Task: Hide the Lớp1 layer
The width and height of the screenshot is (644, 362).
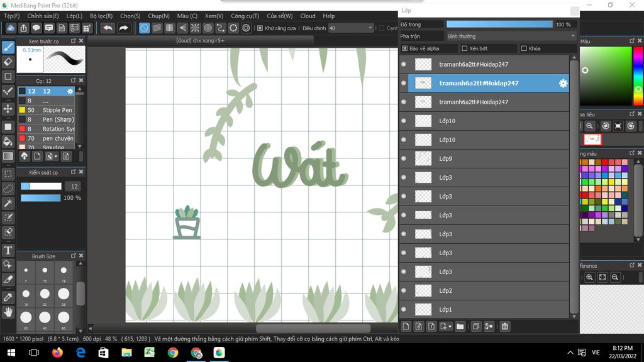Action: point(404,309)
